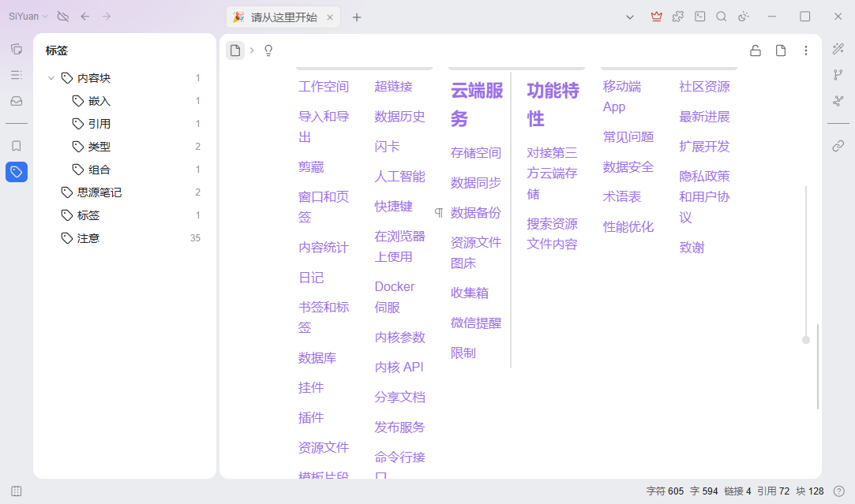Open the 移动端 App link
The width and height of the screenshot is (855, 504).
621,96
